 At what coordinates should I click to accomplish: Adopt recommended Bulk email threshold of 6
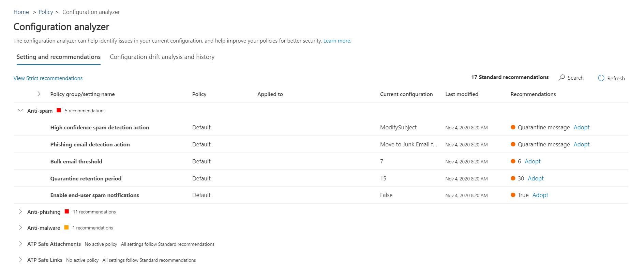click(x=533, y=161)
